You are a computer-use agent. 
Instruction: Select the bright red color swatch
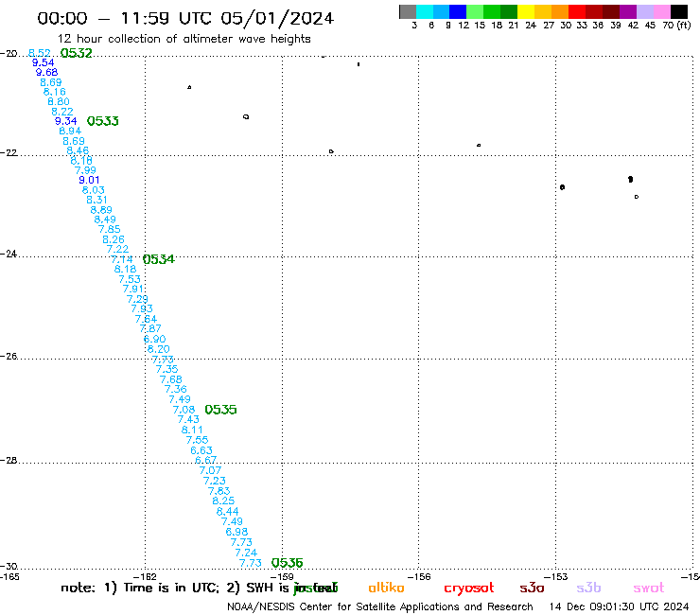[577, 11]
